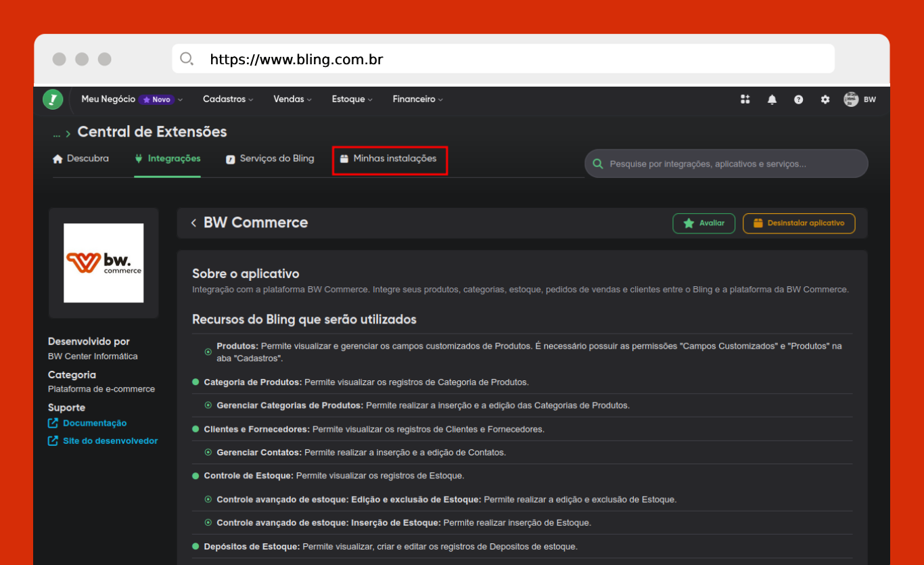Switch to the Serviços do Bling tab

[270, 159]
